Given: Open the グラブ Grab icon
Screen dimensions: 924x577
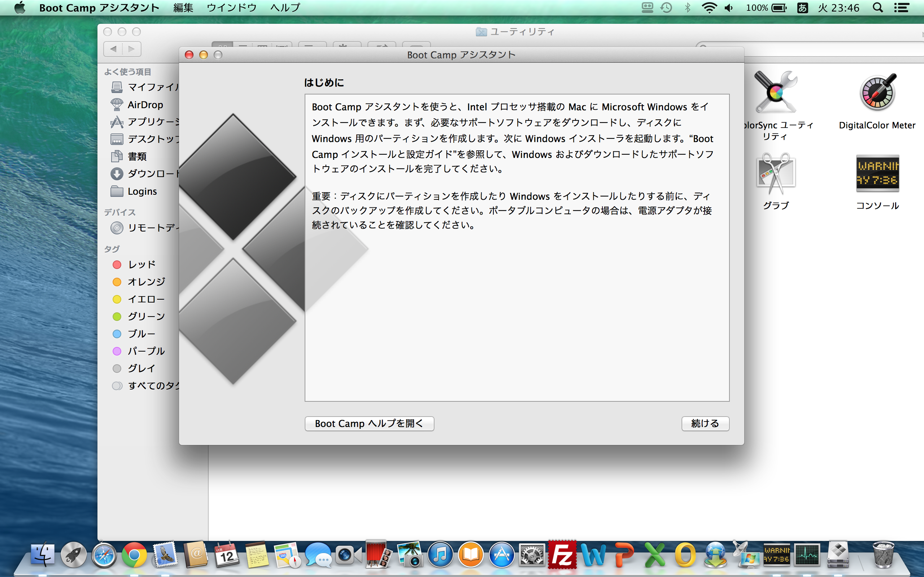Looking at the screenshot, I should coord(775,173).
